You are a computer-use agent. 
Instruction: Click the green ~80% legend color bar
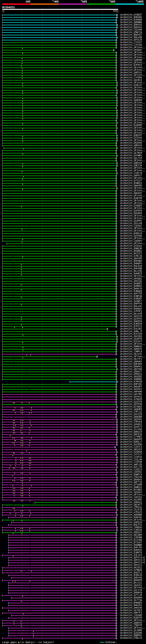101,4
